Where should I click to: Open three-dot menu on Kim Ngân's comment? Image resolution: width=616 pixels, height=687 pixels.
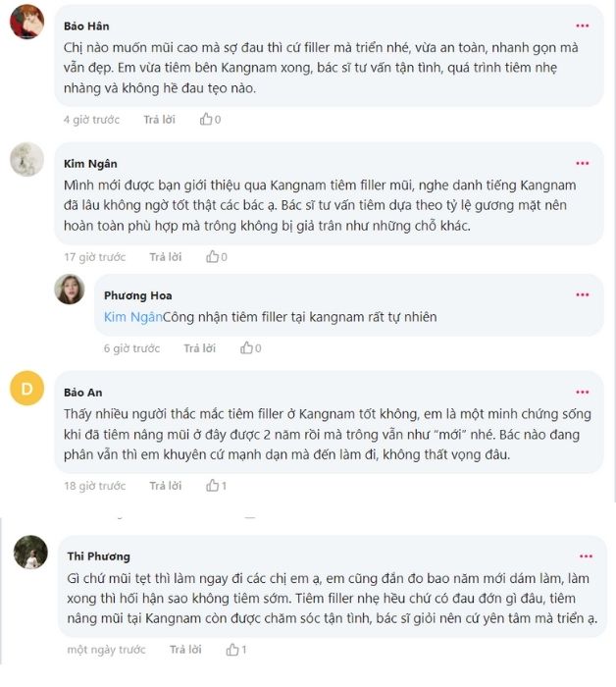point(583,163)
